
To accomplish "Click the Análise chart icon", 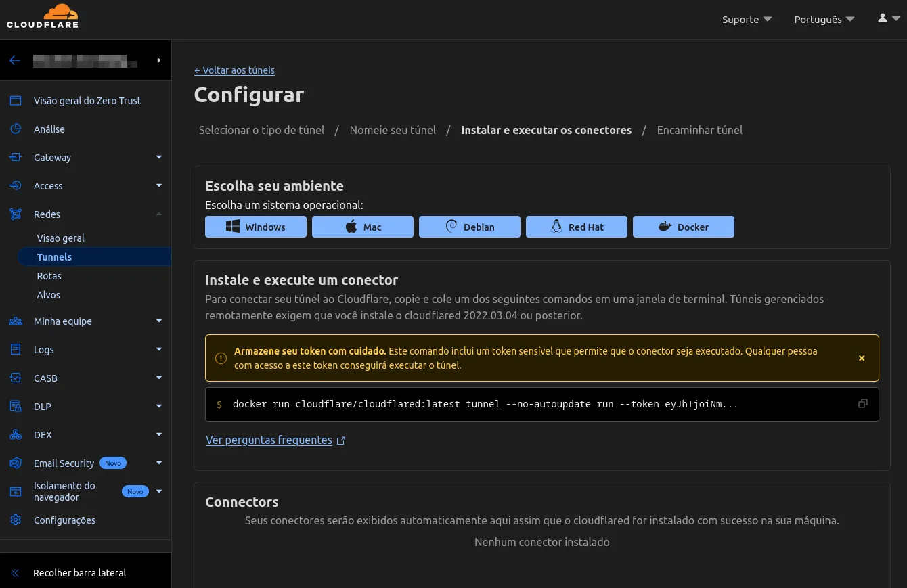I will coord(16,129).
